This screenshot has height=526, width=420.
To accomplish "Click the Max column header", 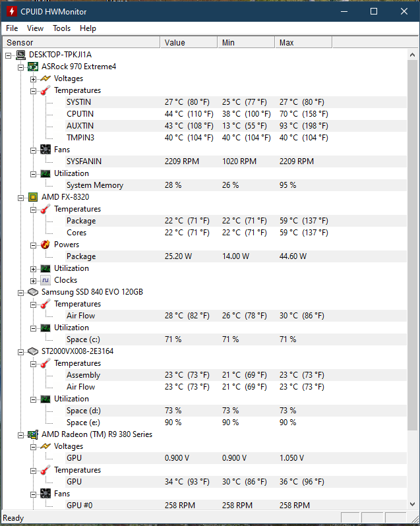I will [x=303, y=43].
